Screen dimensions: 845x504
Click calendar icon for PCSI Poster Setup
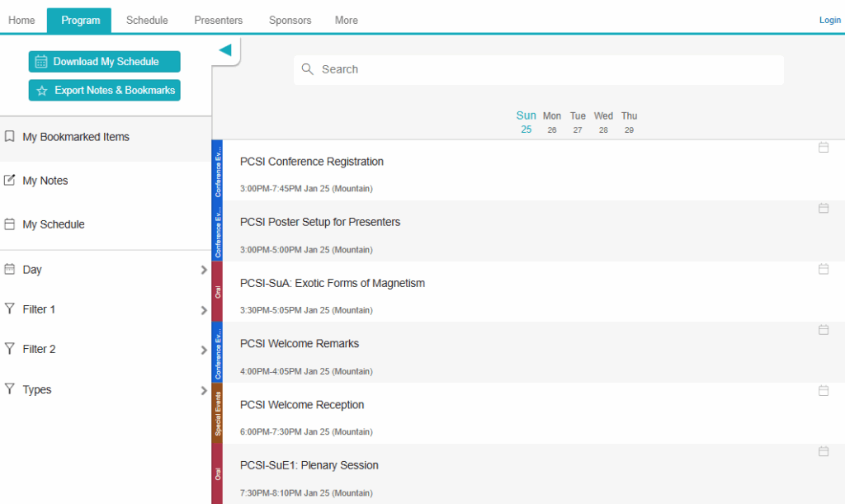(x=823, y=209)
